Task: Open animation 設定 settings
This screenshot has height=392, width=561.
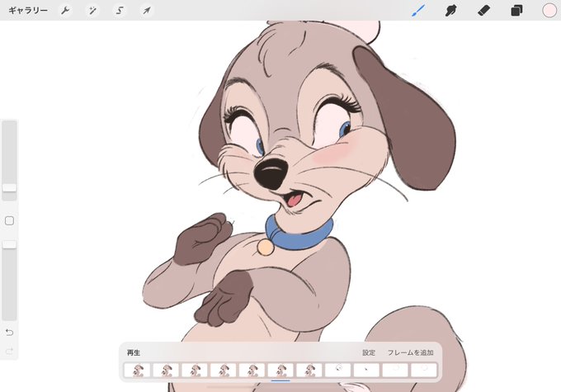Action: pyautogui.click(x=369, y=352)
